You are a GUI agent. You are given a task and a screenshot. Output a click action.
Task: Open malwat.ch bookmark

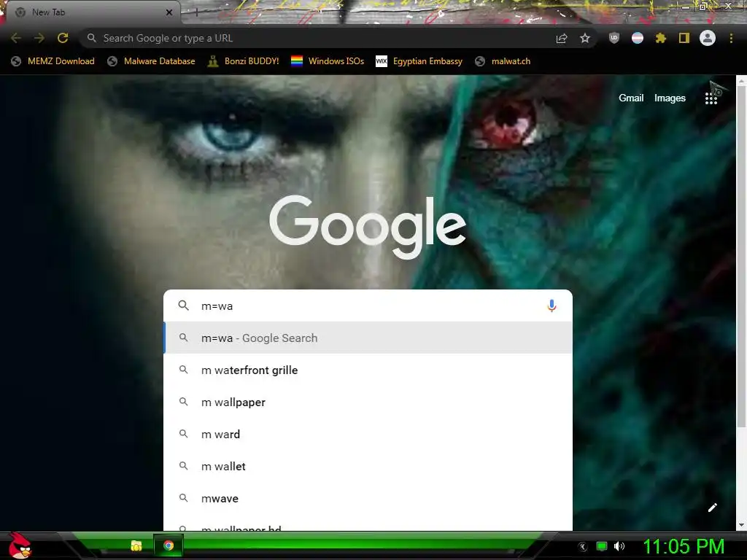pyautogui.click(x=503, y=61)
